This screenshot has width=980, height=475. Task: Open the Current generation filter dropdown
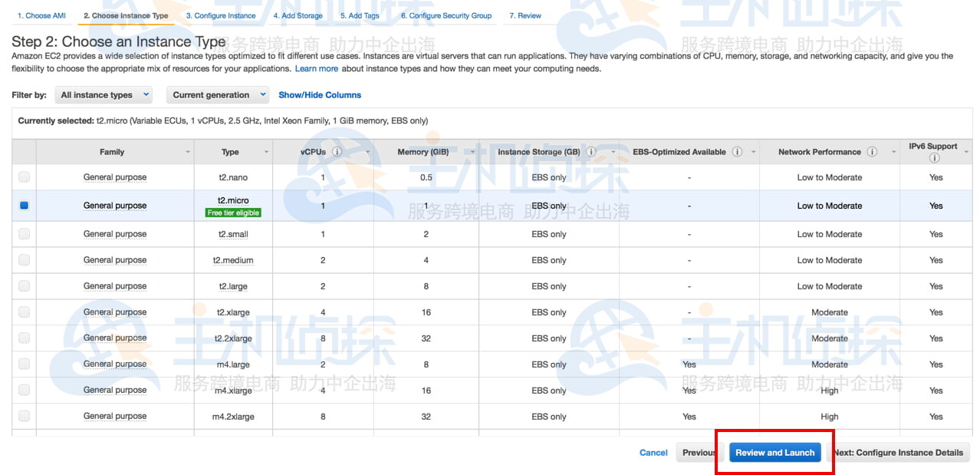coord(217,95)
